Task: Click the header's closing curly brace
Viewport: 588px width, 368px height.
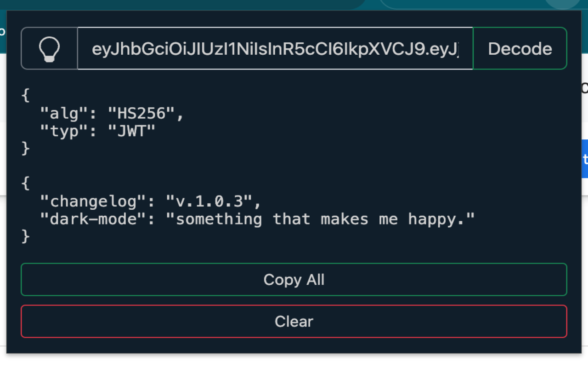Action: [25, 149]
